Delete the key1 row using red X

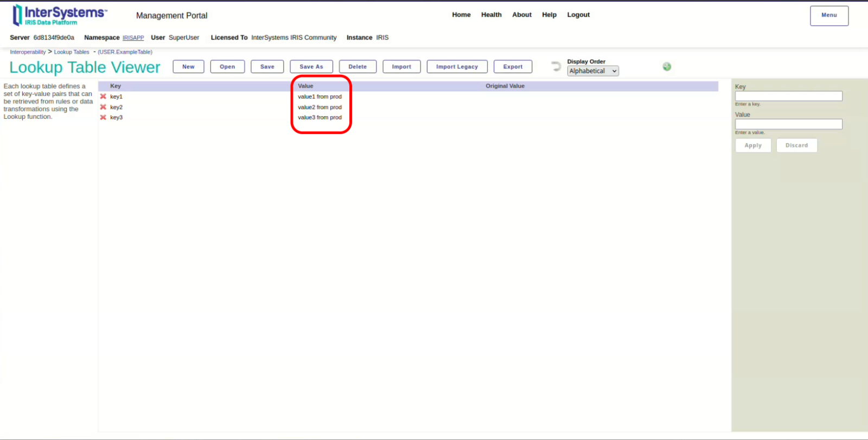tap(103, 97)
